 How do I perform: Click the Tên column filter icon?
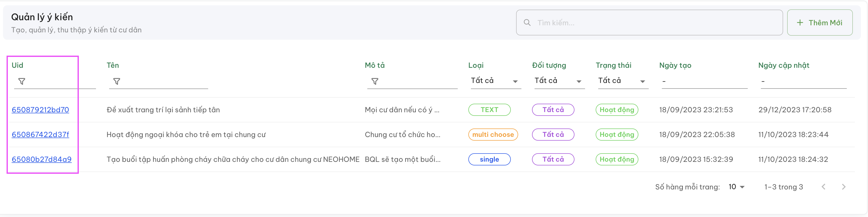(117, 81)
